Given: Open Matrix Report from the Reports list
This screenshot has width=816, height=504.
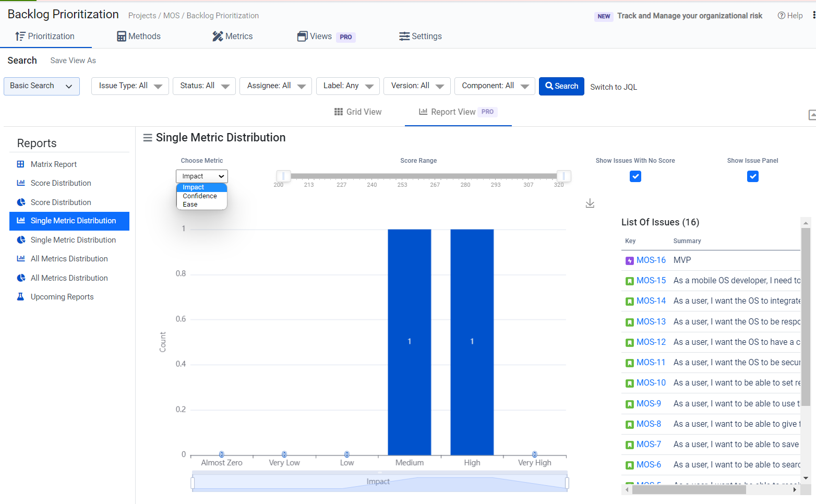Looking at the screenshot, I should 53,164.
